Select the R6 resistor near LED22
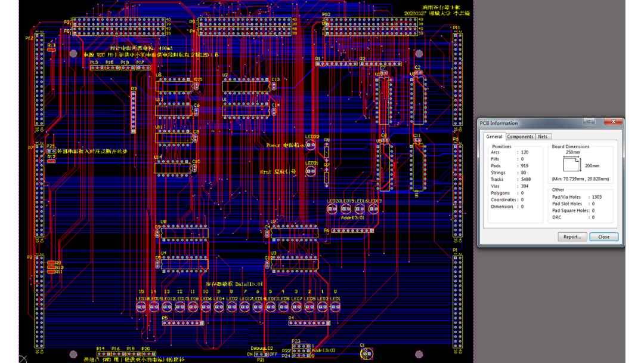Viewport: 644px width, 363px height. point(327,152)
